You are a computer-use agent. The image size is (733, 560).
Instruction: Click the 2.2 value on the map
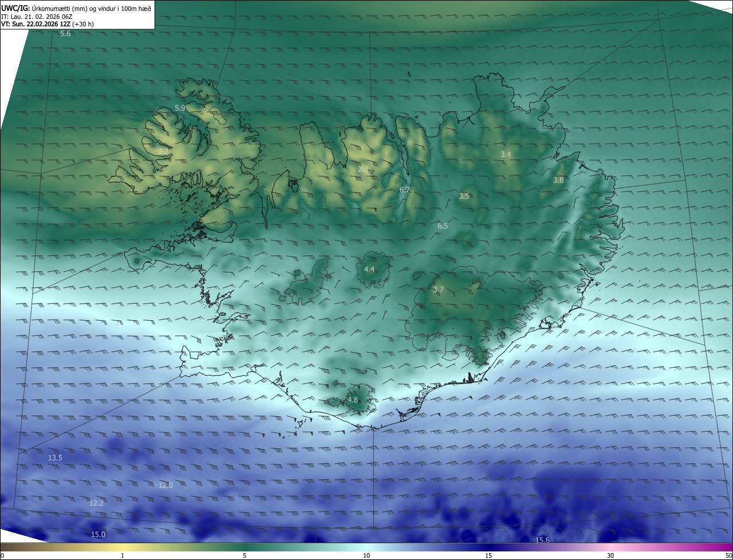coord(363,169)
